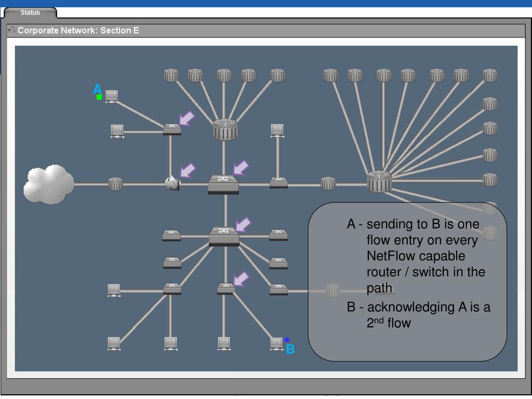
Task: Select the computer labeled B
Action: pos(276,344)
